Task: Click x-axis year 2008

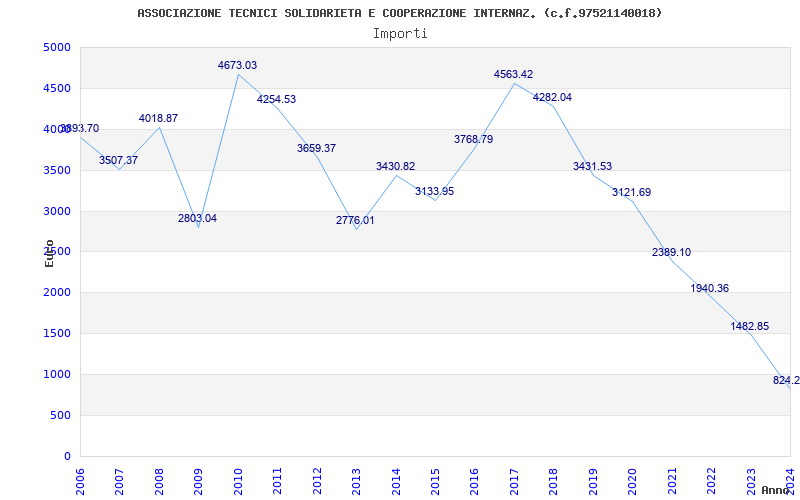Action: coord(159,481)
